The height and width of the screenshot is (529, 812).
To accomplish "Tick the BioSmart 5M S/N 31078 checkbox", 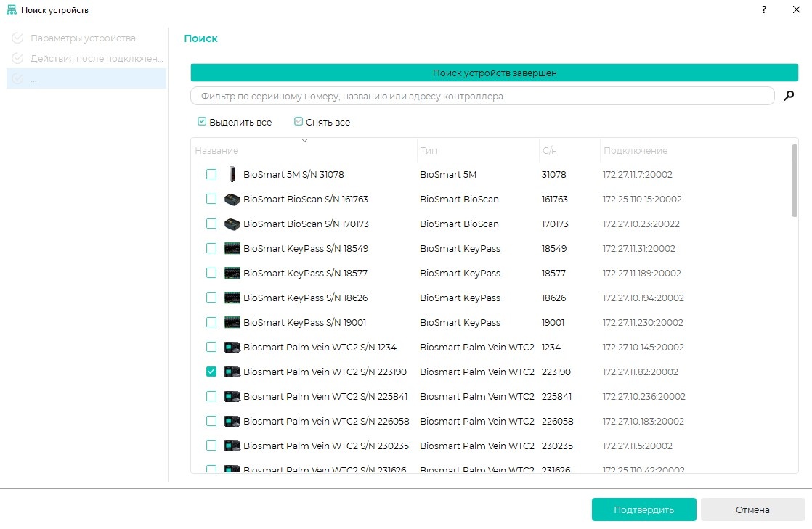I will (211, 174).
